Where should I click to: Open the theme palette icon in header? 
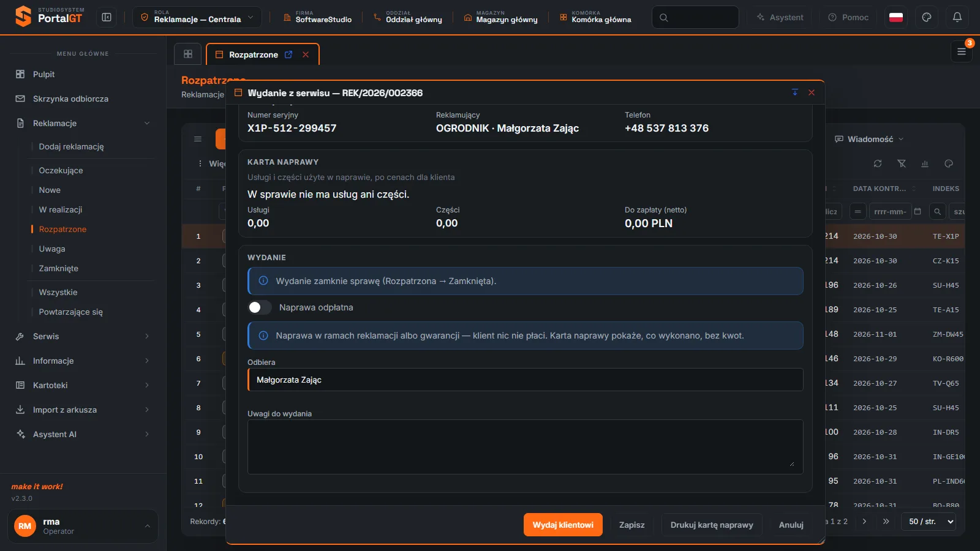(927, 18)
